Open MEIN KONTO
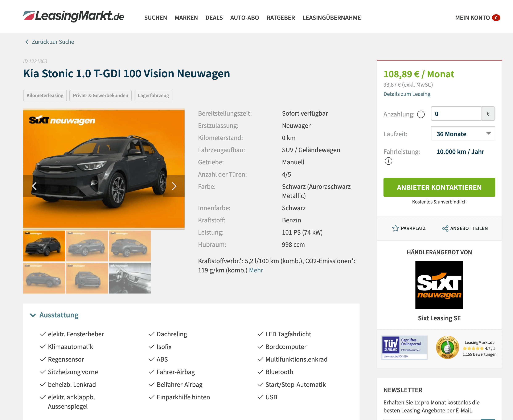 [472, 18]
